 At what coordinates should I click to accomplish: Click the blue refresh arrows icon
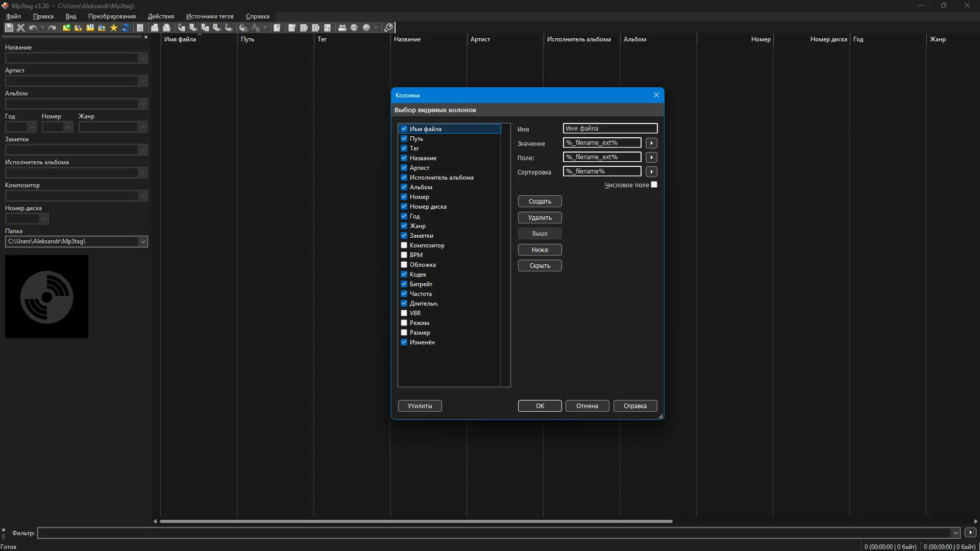click(126, 28)
